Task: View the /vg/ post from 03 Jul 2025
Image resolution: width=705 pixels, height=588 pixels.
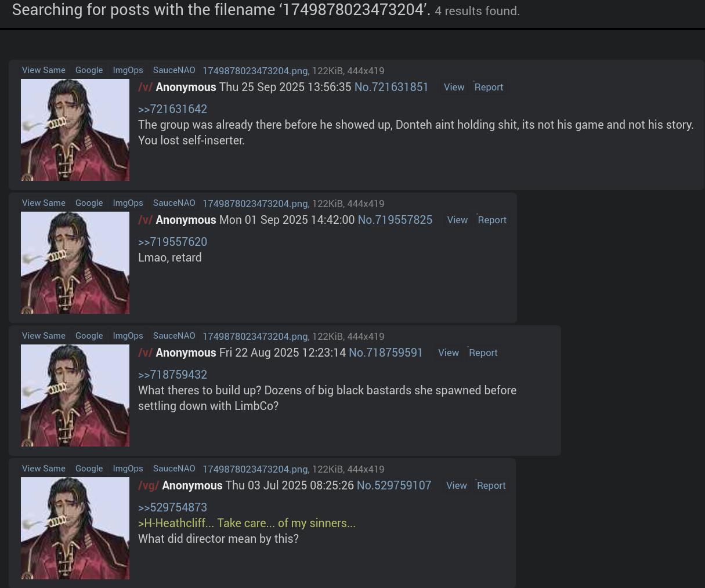Action: (x=456, y=485)
